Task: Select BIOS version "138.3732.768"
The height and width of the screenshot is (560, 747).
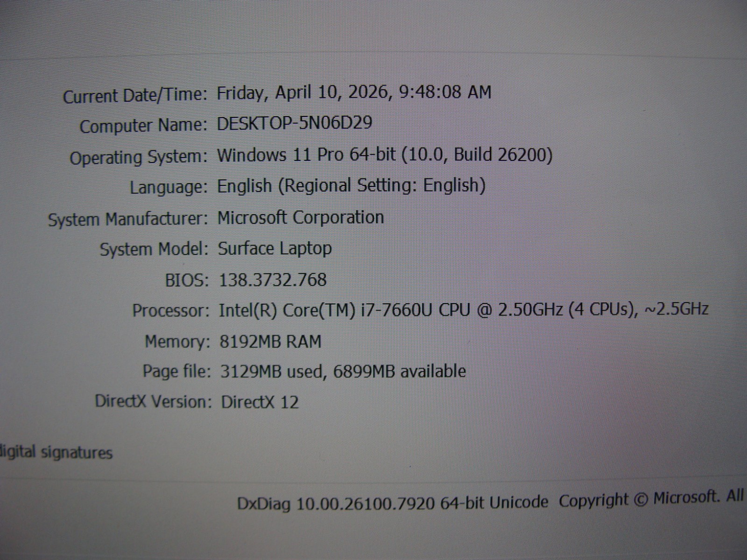Action: pyautogui.click(x=273, y=280)
